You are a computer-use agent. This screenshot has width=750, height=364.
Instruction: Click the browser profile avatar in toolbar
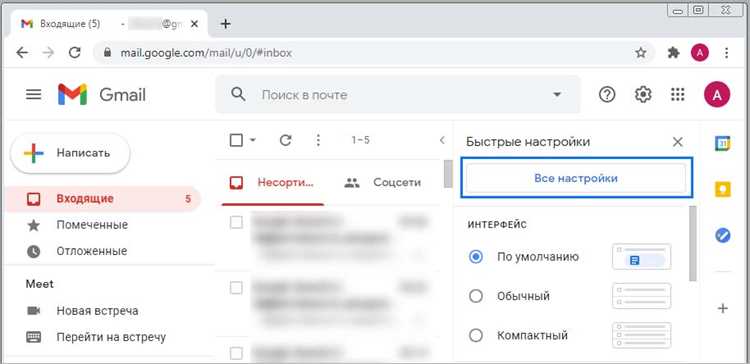click(x=700, y=53)
